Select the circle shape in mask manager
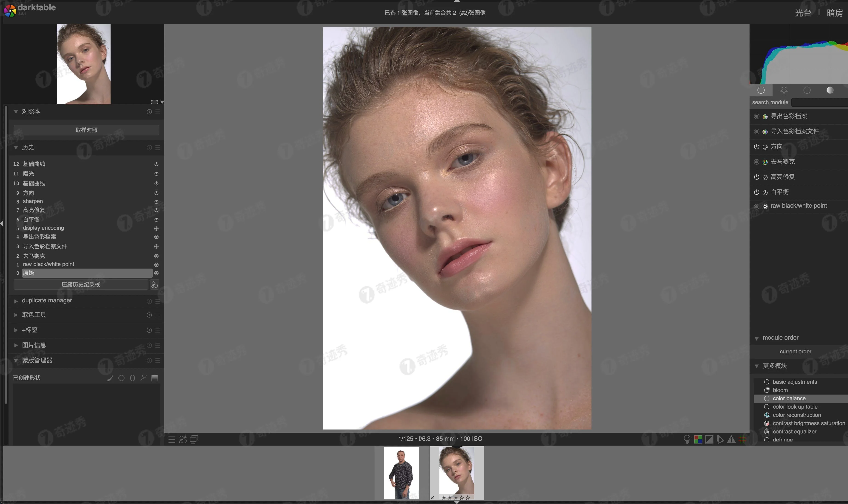The width and height of the screenshot is (848, 504). click(122, 378)
